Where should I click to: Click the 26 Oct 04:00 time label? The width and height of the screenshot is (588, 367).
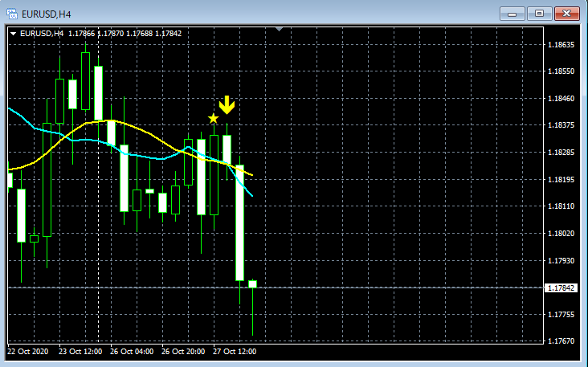tap(132, 352)
